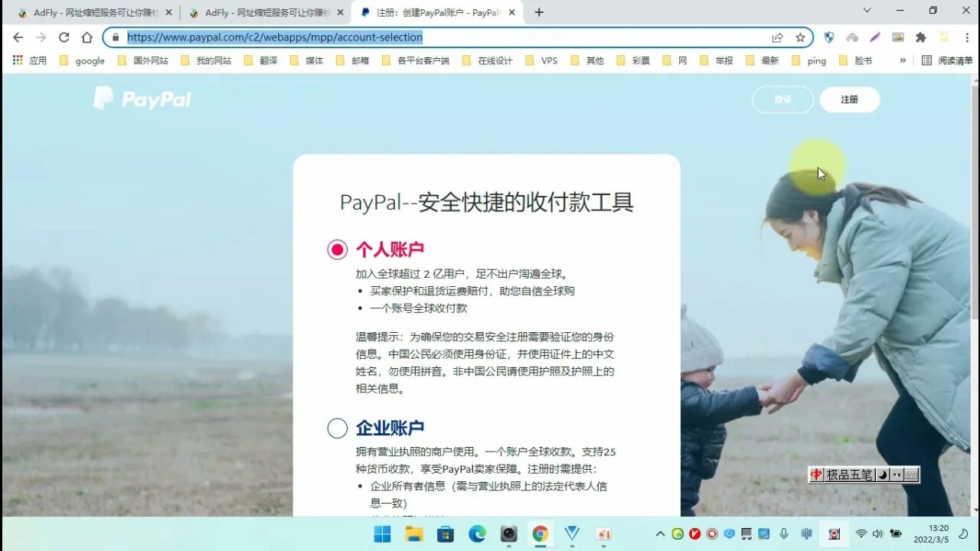Image resolution: width=980 pixels, height=551 pixels.
Task: Click the 注册 button at top
Action: (x=849, y=99)
